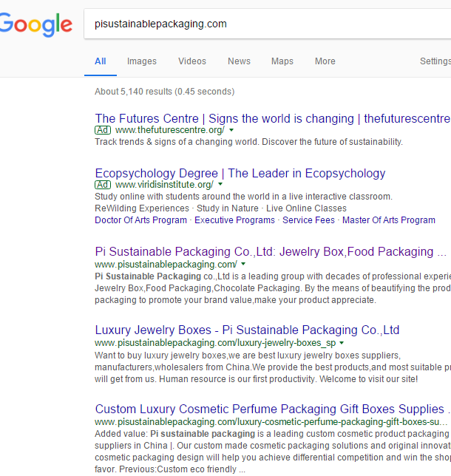Open Executive Programs sitelink
Viewport: 451px width, 476px height.
[x=234, y=220]
